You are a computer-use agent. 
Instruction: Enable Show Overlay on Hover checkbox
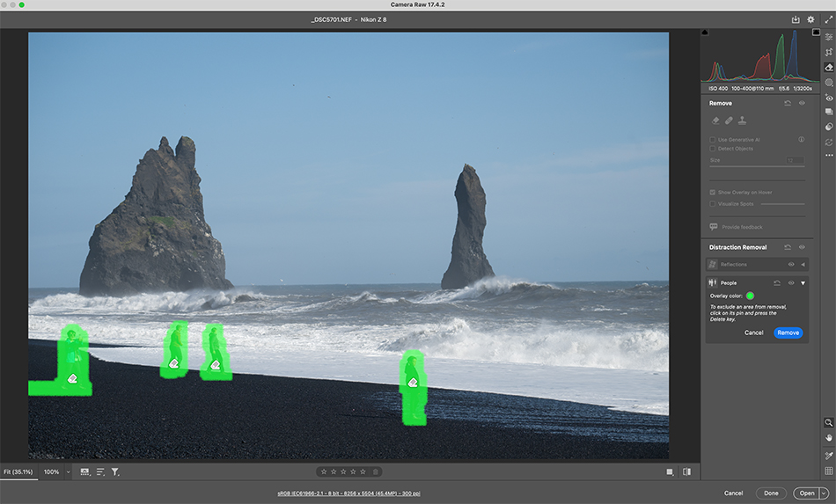coord(713,192)
